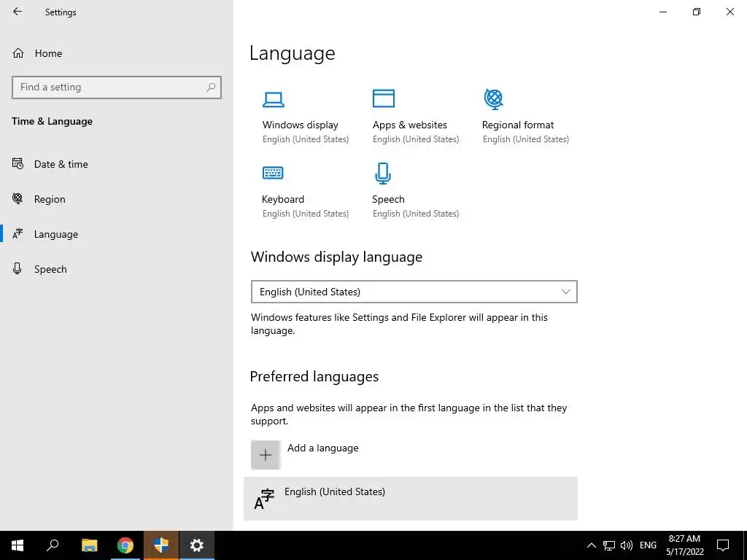
Task: Open the Windows display tile label
Action: [300, 125]
